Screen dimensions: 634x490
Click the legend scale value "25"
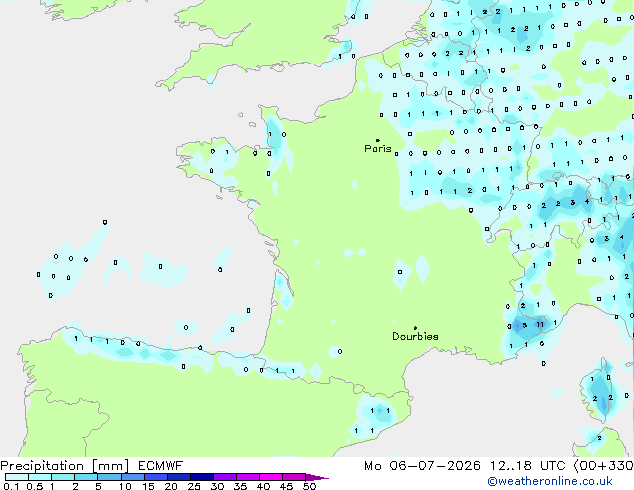tap(194, 486)
